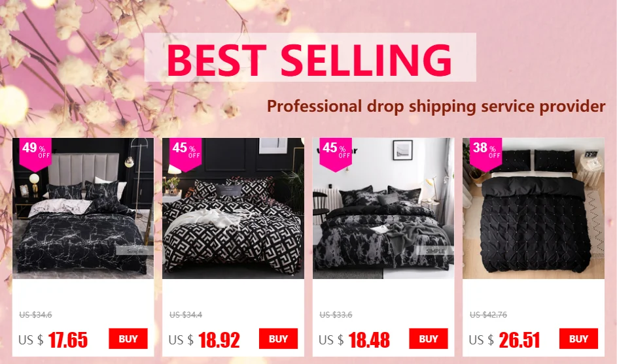Viewport: 617px width, 364px height.
Task: Open the geometric pattern bedding image
Action: 234,208
